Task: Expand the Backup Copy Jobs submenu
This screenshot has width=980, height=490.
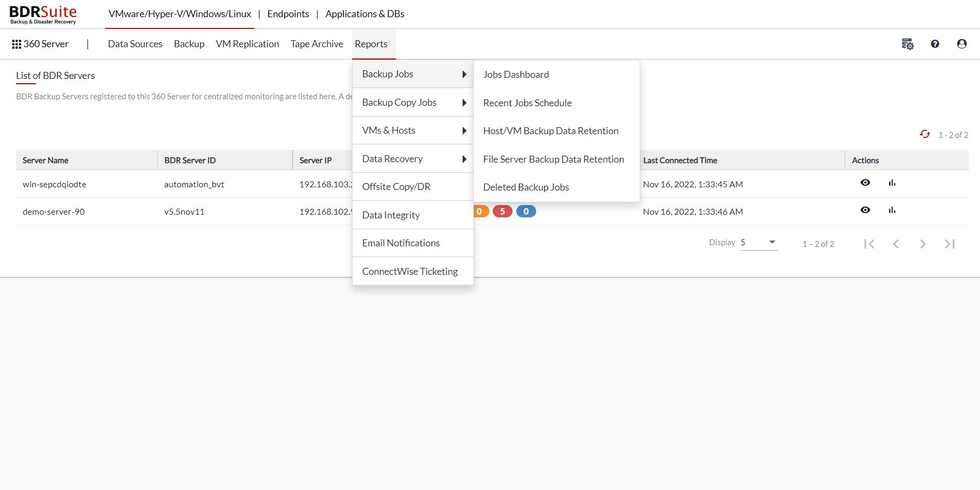Action: coord(413,103)
